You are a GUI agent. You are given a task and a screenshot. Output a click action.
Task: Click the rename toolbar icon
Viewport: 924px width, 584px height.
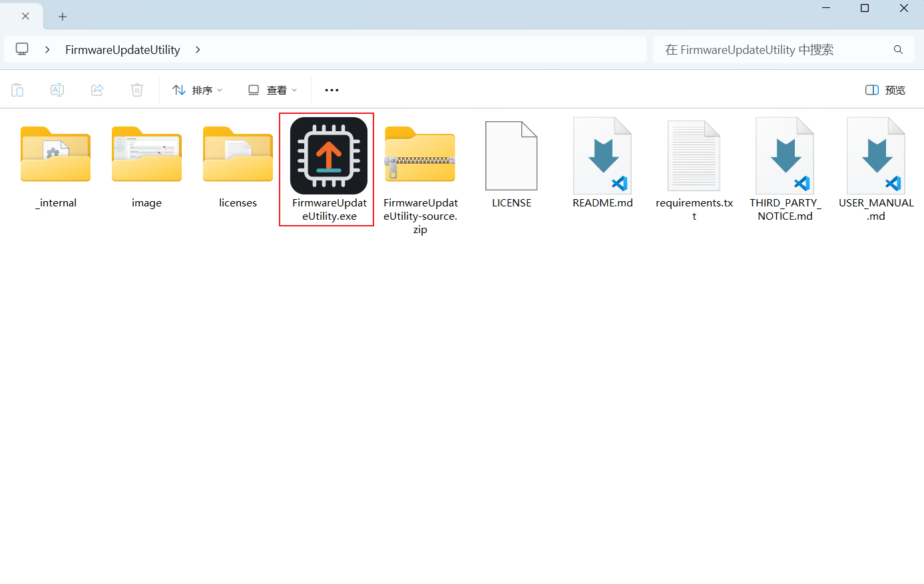(57, 90)
